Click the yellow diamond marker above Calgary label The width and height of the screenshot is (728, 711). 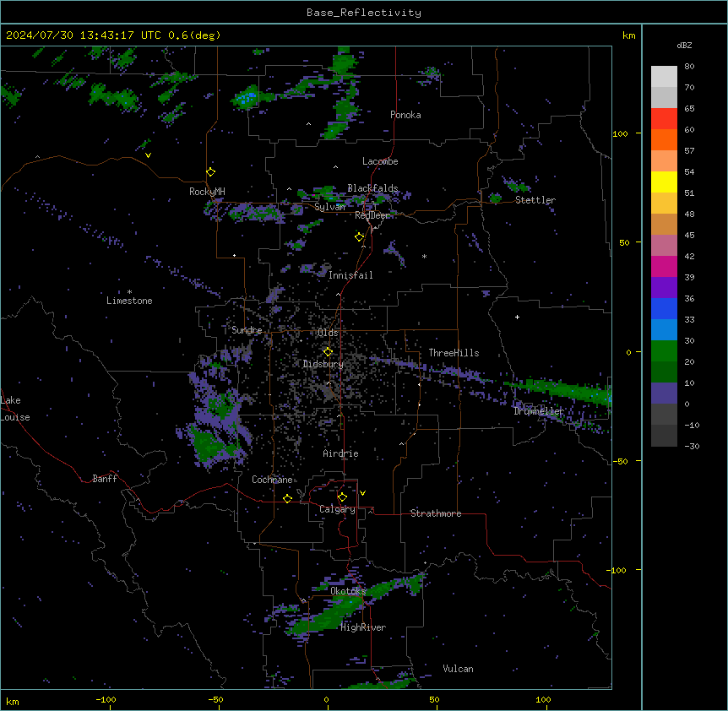[x=342, y=497]
